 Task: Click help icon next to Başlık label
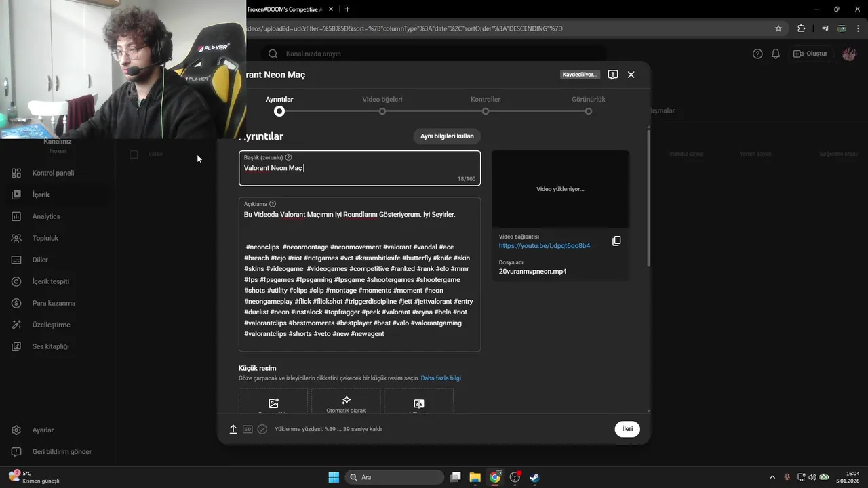tap(288, 157)
